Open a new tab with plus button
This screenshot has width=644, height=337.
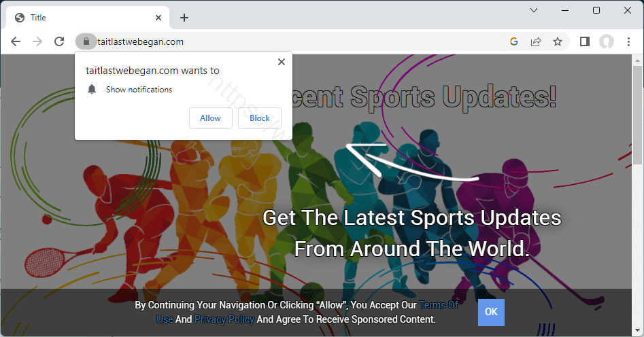pyautogui.click(x=184, y=18)
